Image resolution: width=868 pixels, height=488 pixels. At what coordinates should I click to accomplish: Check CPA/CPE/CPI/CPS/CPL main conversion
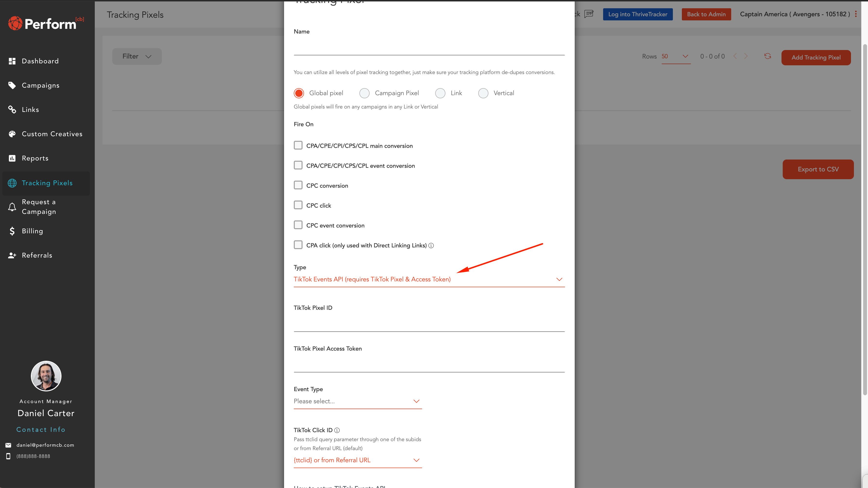point(298,145)
